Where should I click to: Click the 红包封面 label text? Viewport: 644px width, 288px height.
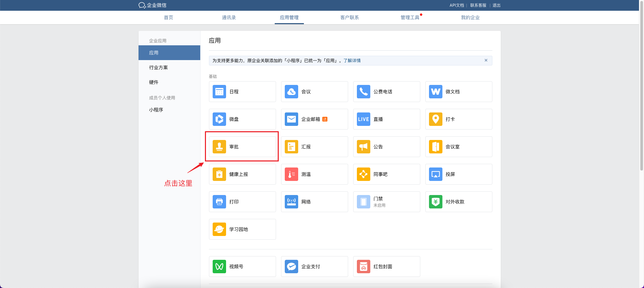[x=383, y=267]
